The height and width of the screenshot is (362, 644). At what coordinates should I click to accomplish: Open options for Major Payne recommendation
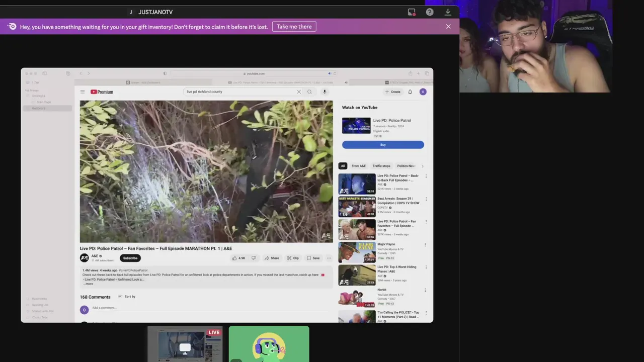(x=426, y=245)
